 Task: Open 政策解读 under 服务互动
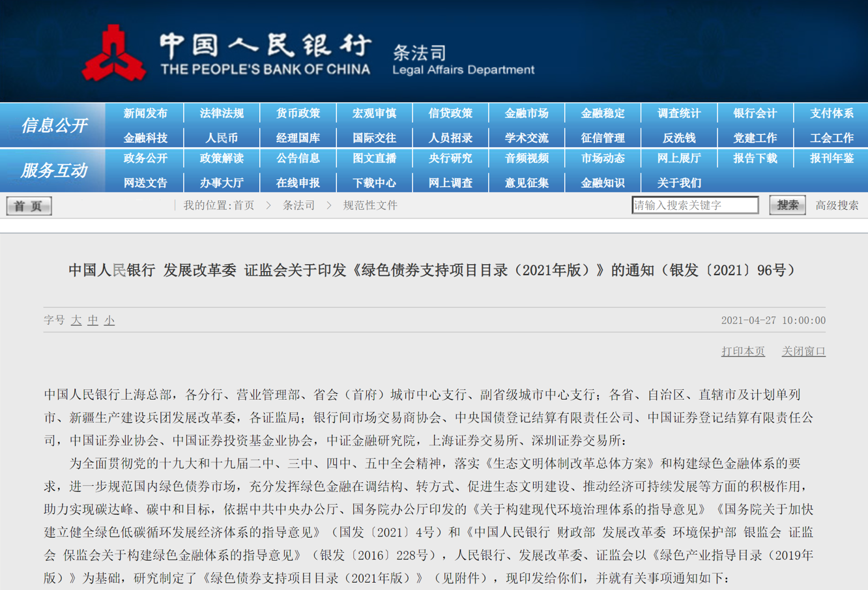[222, 158]
